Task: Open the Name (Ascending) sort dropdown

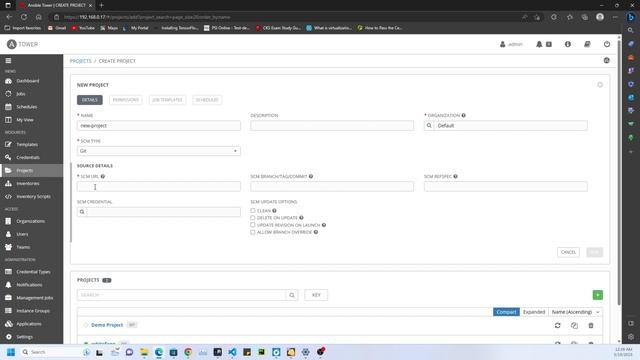Action: tap(576, 312)
